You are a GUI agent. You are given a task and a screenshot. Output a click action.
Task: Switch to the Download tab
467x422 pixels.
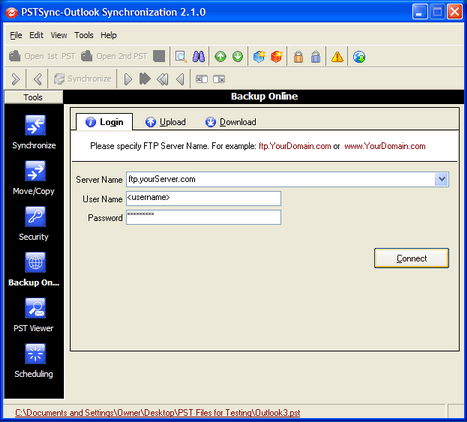pos(231,122)
